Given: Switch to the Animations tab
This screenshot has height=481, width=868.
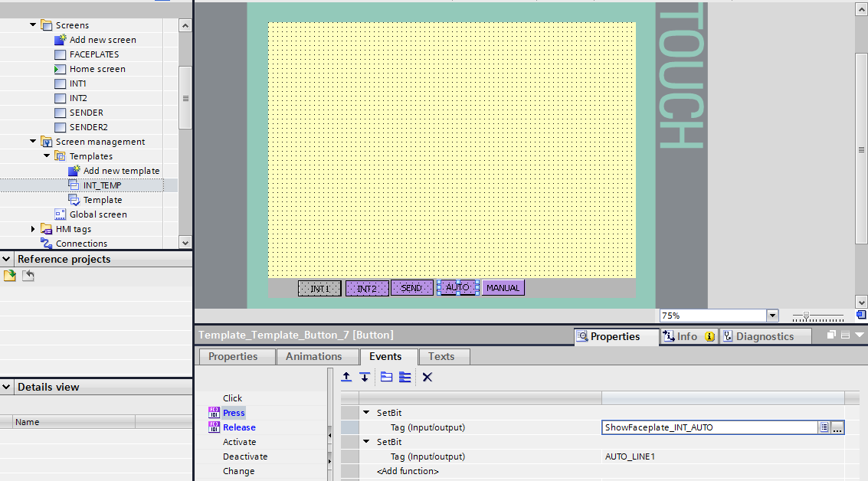Looking at the screenshot, I should 316,356.
